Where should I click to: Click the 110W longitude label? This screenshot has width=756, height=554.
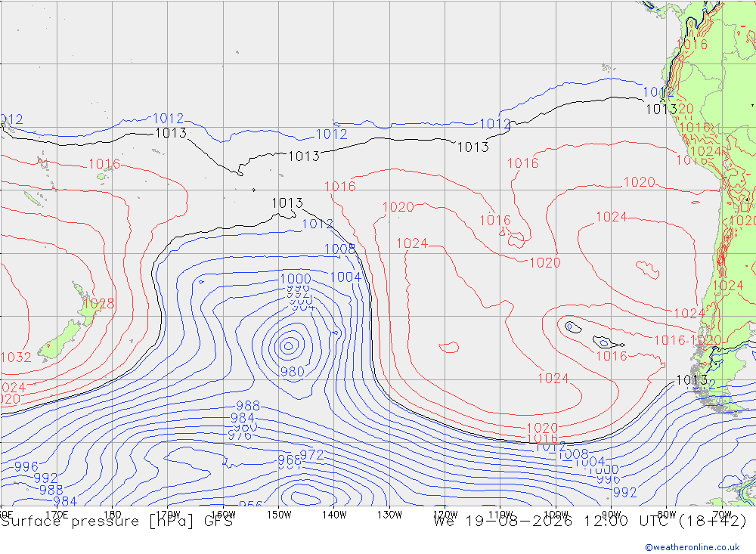[500, 515]
